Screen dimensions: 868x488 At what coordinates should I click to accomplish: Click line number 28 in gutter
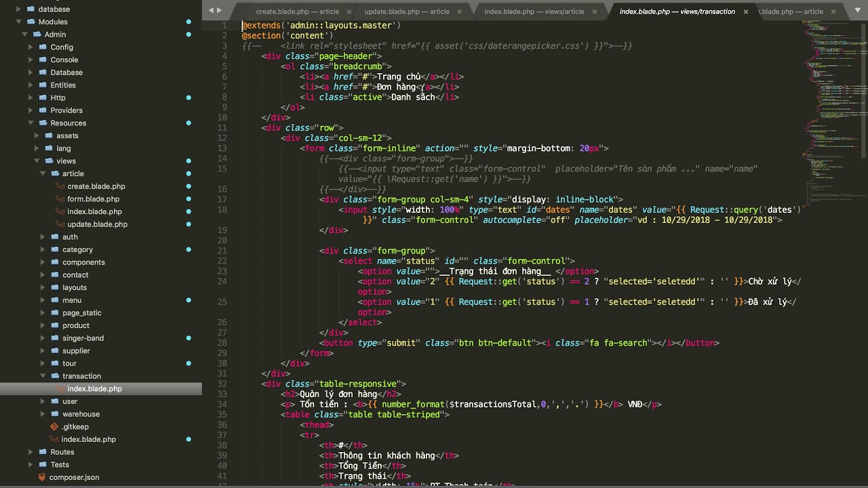[222, 343]
